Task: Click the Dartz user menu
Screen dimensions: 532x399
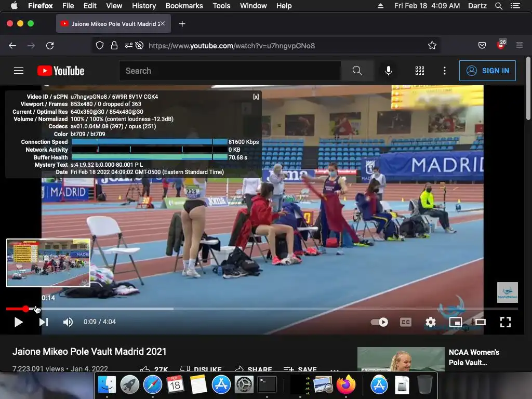Action: 477,6
